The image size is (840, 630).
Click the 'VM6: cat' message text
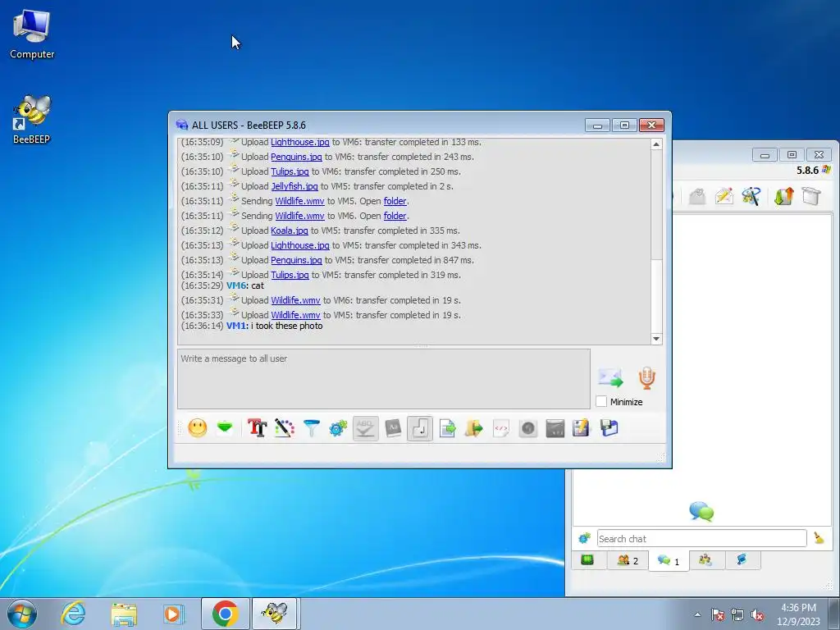tap(244, 285)
